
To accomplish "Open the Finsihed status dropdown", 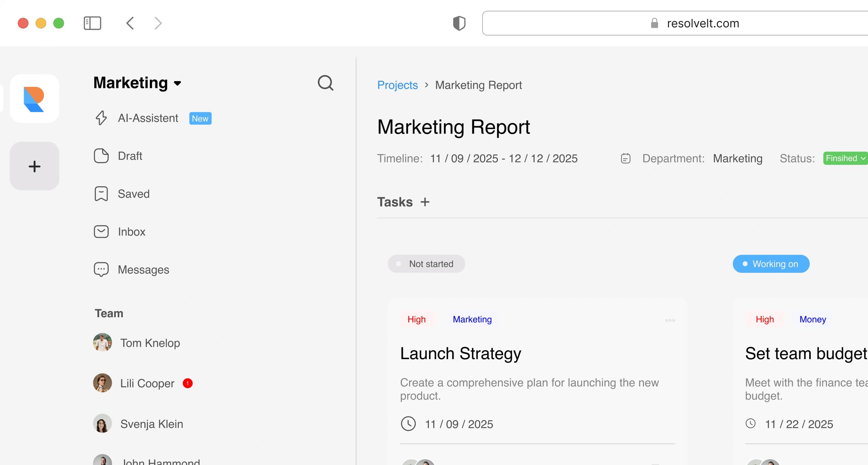I will tap(845, 158).
